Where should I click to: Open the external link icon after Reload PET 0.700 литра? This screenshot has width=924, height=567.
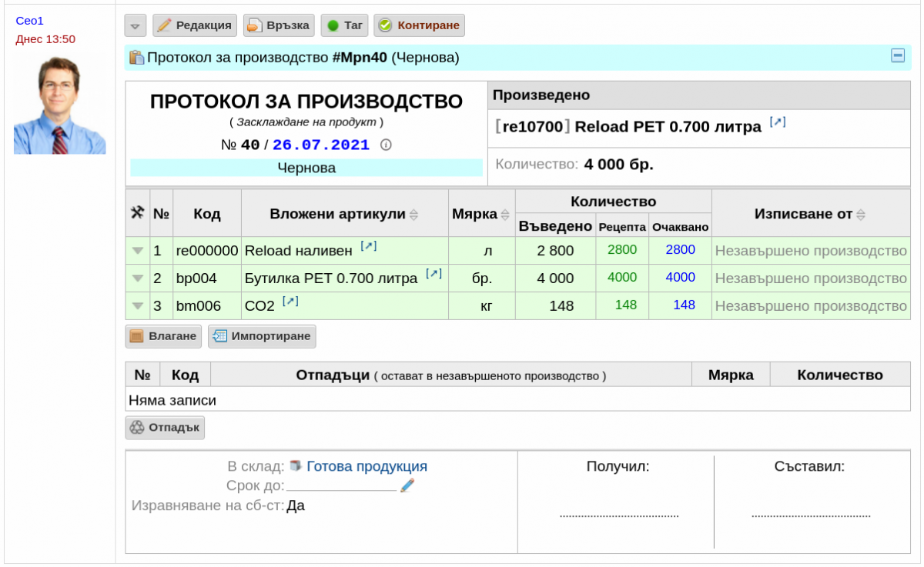[778, 122]
